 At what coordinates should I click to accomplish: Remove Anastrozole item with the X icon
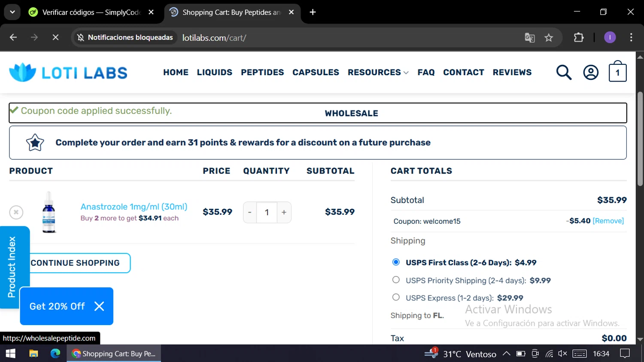(x=16, y=212)
